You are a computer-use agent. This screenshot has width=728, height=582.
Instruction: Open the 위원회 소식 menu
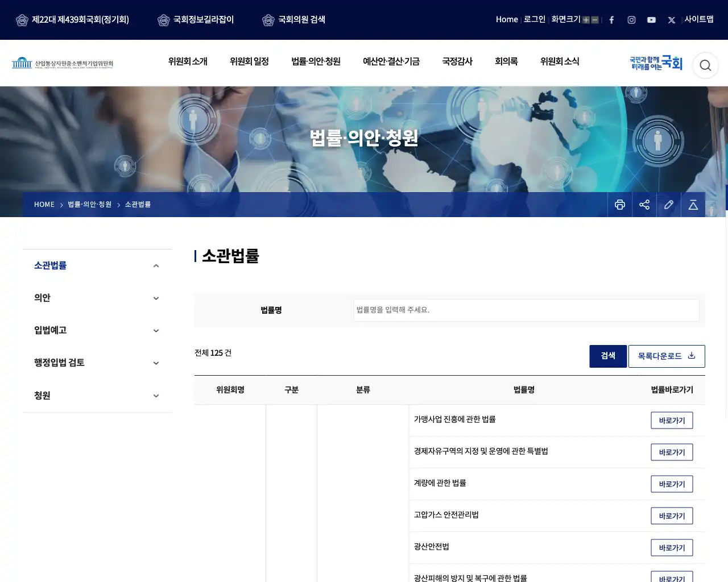coord(560,61)
